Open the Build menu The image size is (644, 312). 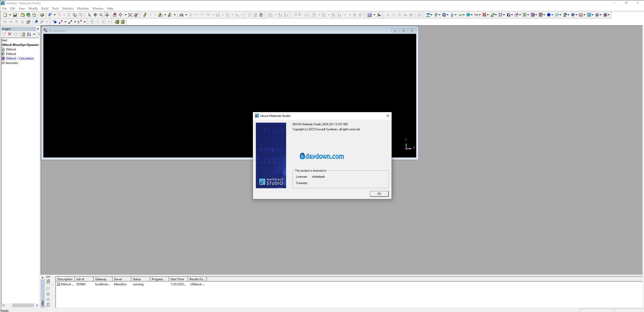coord(45,8)
